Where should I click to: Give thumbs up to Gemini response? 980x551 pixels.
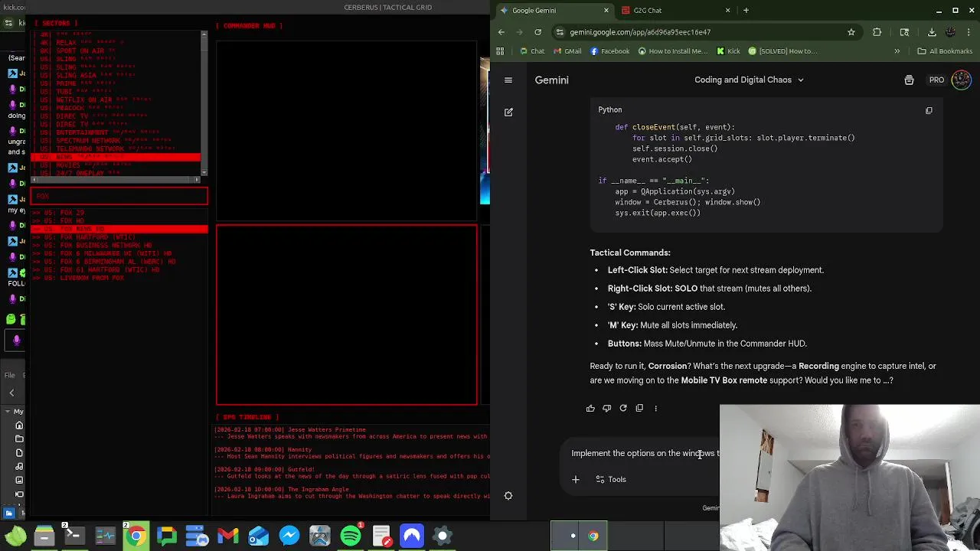point(590,408)
